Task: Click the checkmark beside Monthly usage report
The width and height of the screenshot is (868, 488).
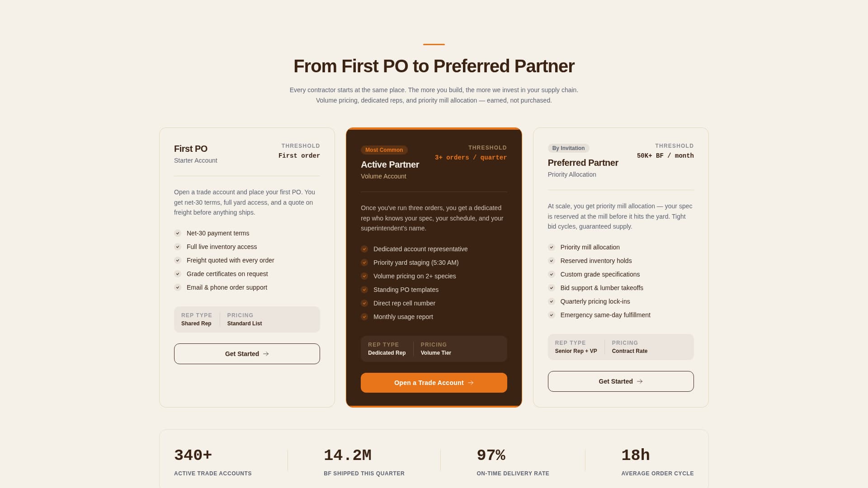Action: [x=364, y=317]
